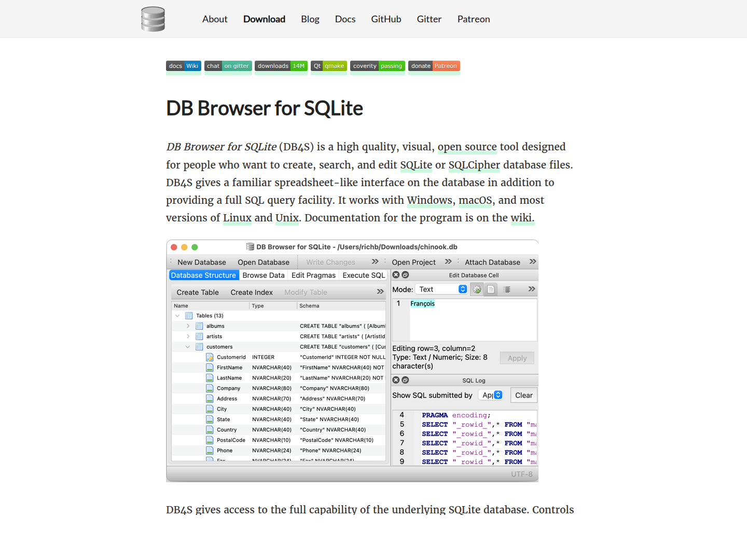Click Open Database in the app screenshot
Viewport: 747px width, 560px height.
point(264,262)
